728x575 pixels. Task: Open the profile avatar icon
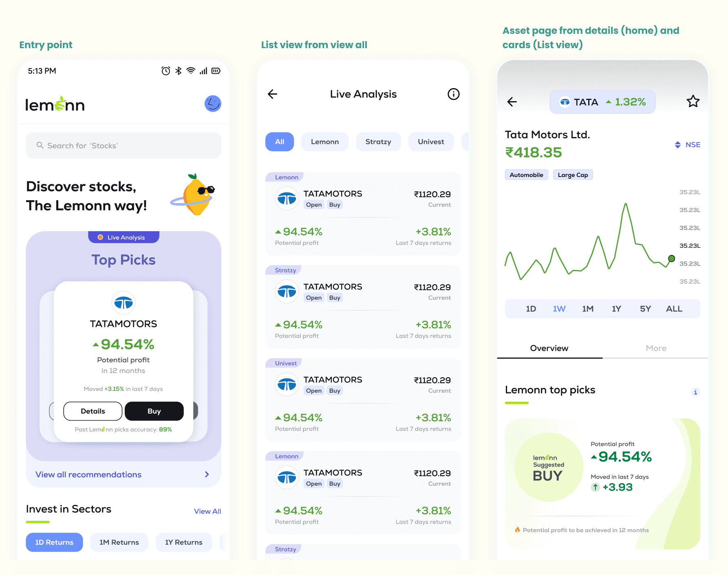[213, 104]
